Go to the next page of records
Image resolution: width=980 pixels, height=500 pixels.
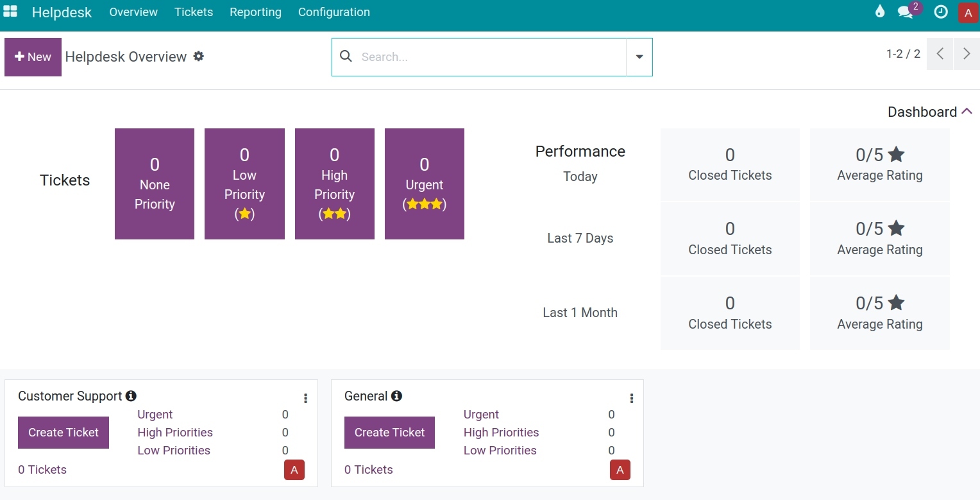point(967,54)
